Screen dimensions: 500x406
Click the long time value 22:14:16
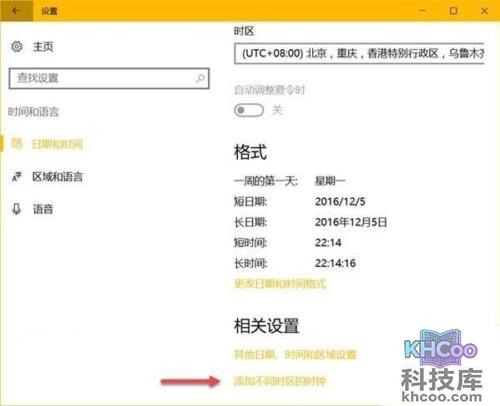335,263
